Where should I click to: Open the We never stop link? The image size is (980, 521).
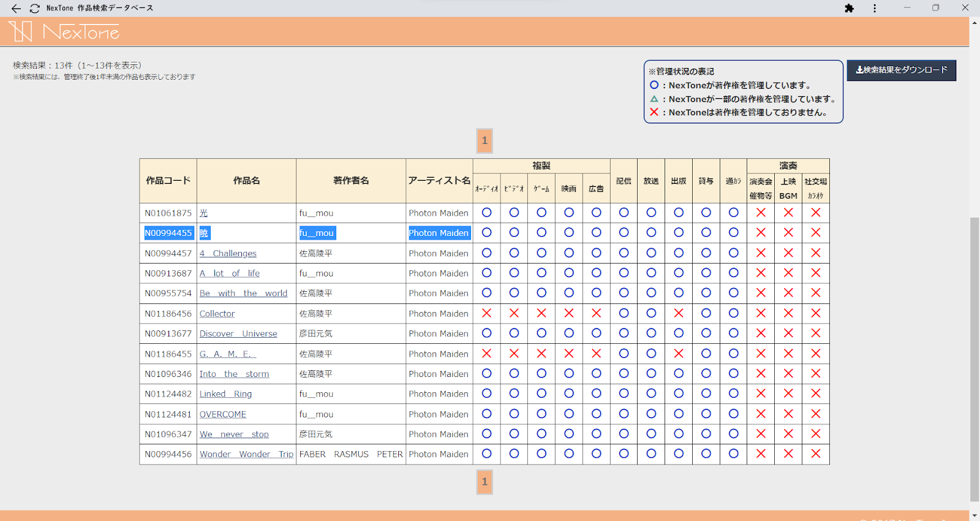pos(234,434)
